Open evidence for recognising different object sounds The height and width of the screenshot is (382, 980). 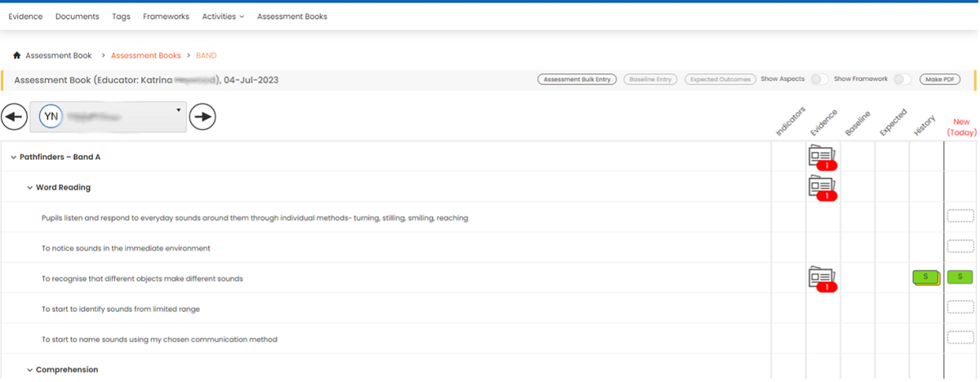823,278
